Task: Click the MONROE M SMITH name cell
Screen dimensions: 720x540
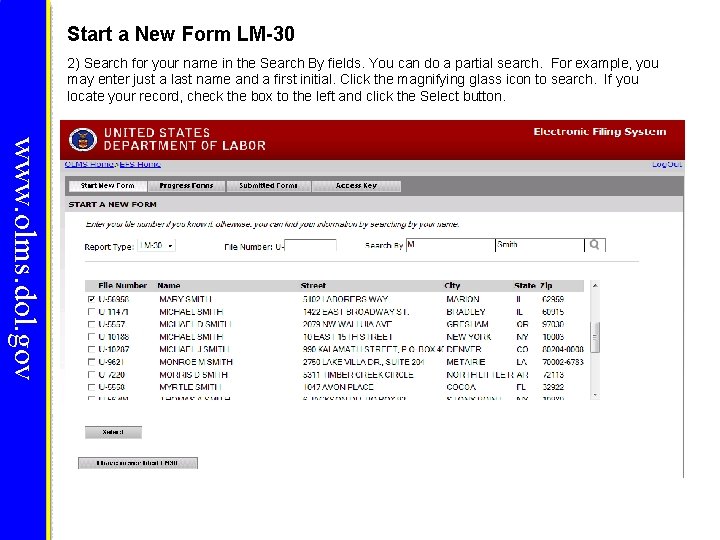Action: click(x=196, y=362)
